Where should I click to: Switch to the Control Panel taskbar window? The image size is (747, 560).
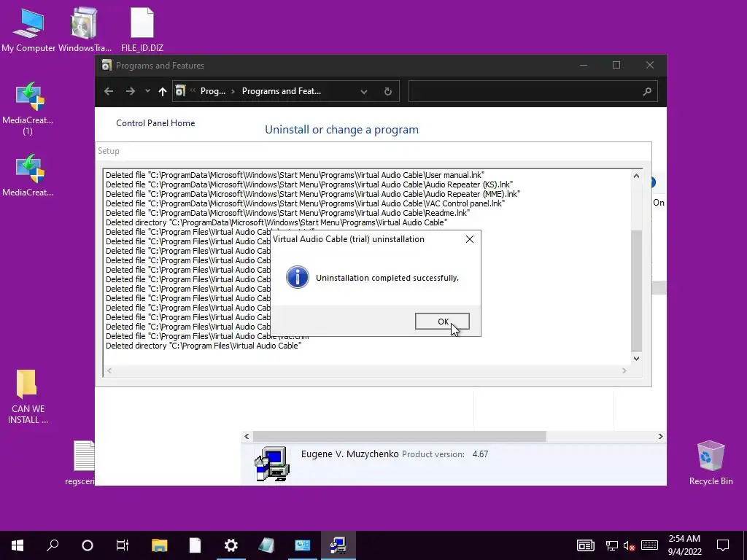[x=303, y=545]
